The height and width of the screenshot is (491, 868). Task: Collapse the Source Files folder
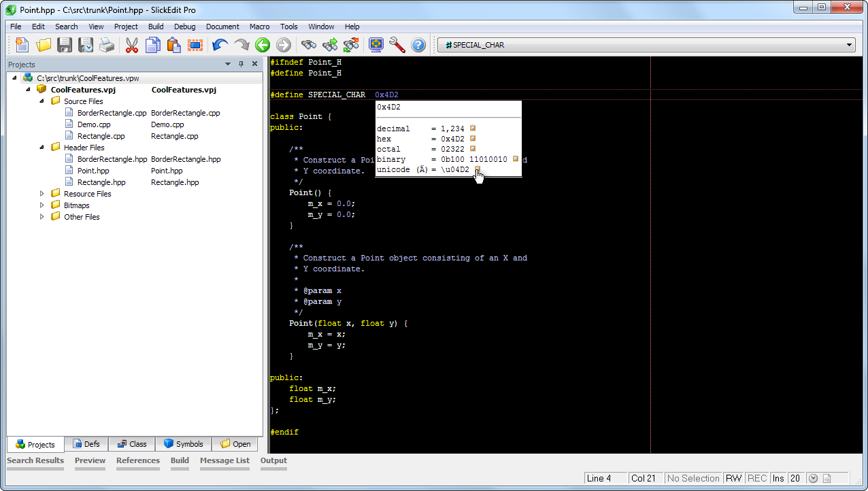point(41,101)
